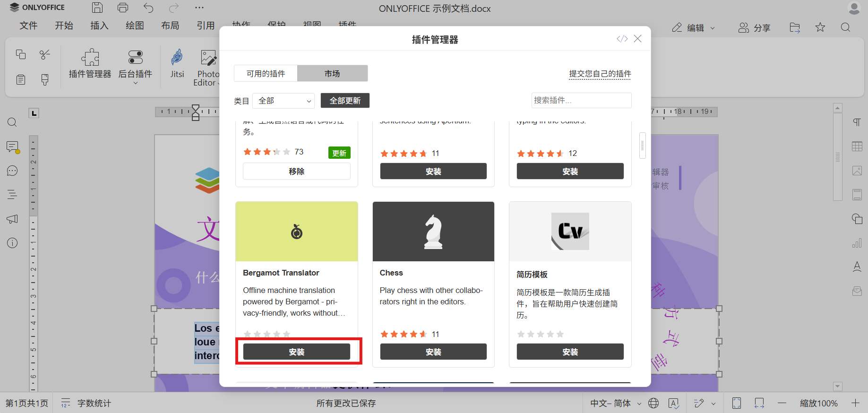
Task: Open the About info icon
Action: (x=12, y=243)
